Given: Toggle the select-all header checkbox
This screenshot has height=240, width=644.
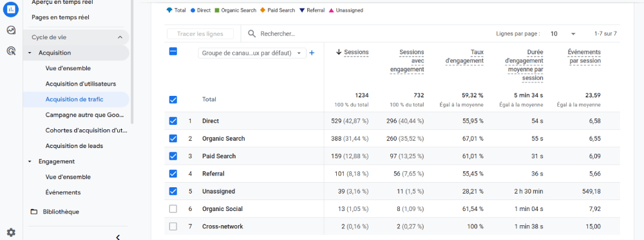Looking at the screenshot, I should click(173, 51).
